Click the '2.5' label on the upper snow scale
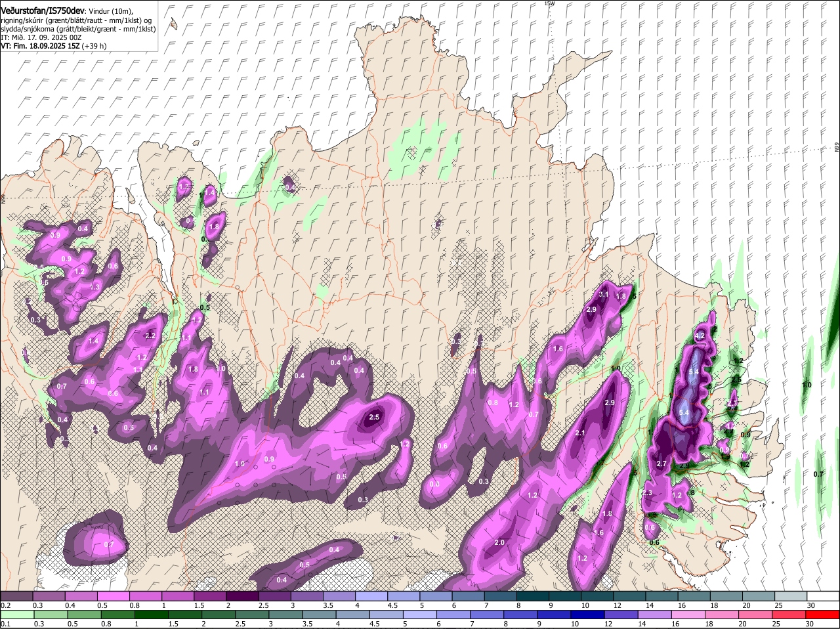The height and width of the screenshot is (629, 840). (263, 605)
